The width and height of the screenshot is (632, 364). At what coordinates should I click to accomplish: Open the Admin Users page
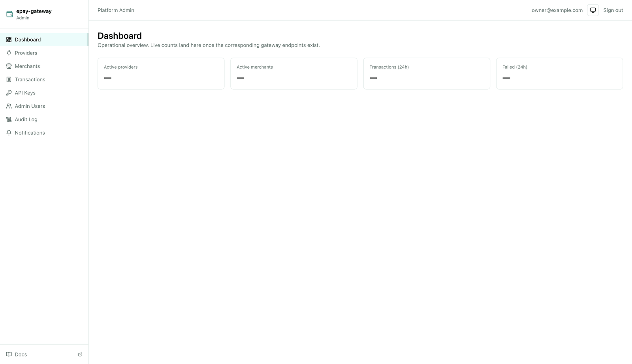pyautogui.click(x=44, y=106)
